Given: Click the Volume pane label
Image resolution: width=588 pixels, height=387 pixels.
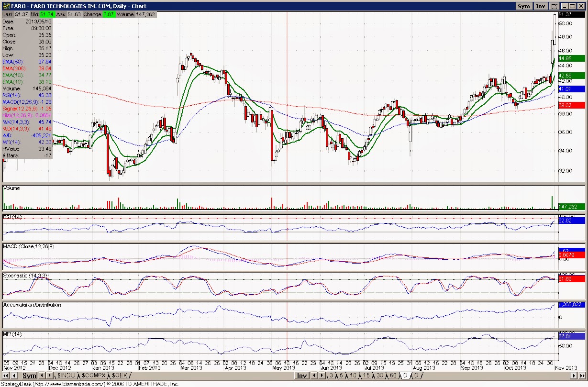Looking at the screenshot, I should 12,188.
